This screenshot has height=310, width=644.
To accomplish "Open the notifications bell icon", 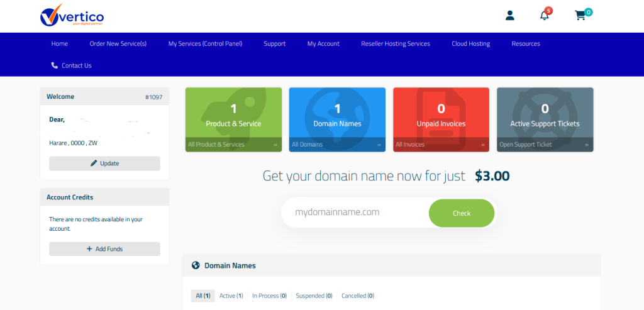I will (x=545, y=16).
